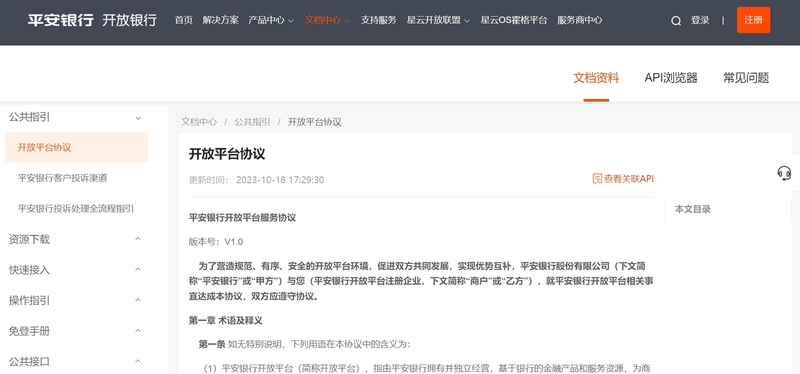Open 支持服务 in the top navigation
Viewport: 800px width, 374px height.
(x=379, y=20)
